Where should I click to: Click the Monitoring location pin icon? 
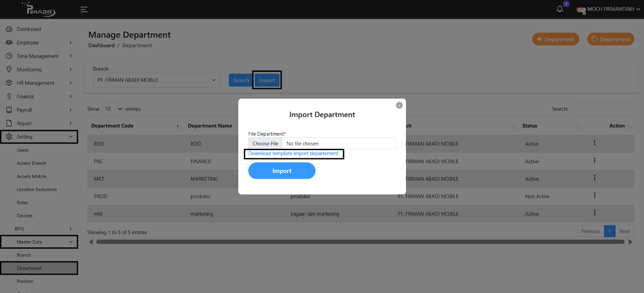9,70
